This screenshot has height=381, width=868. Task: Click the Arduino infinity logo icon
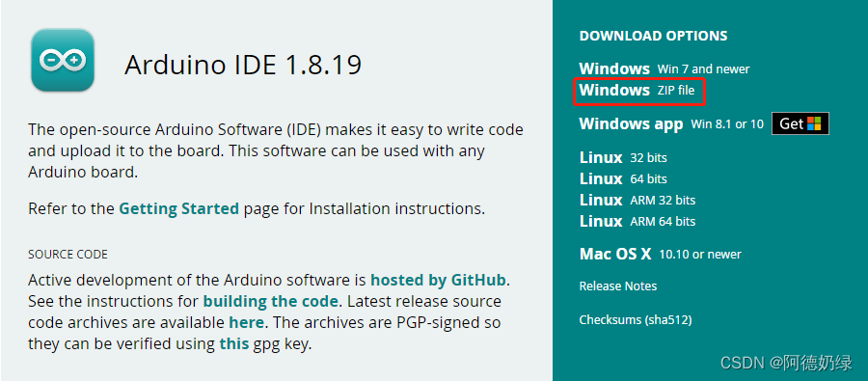63,60
